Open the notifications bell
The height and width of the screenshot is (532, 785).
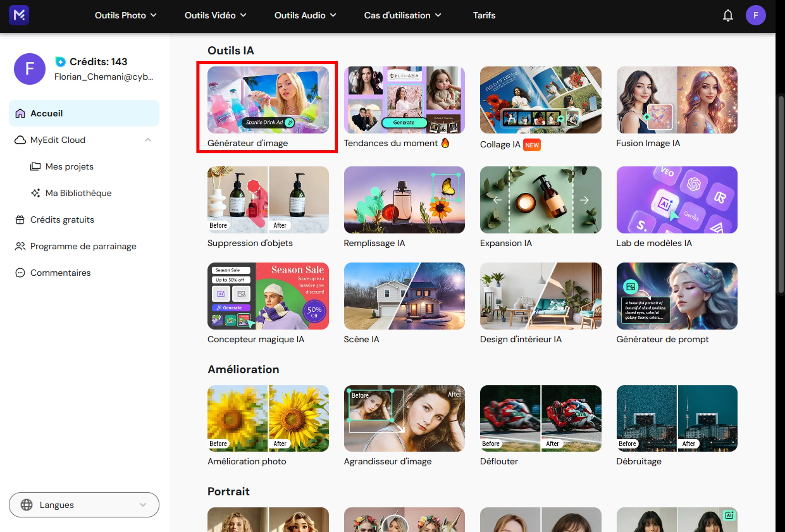point(728,15)
